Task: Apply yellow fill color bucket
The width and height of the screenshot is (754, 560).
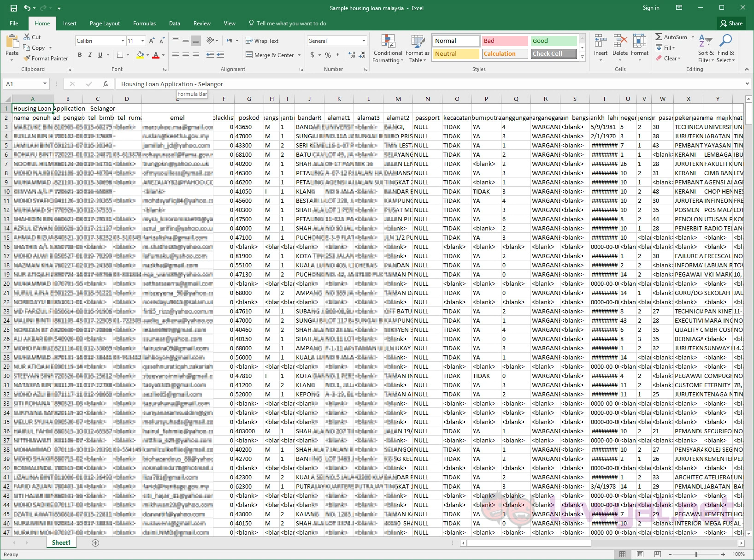Action: coord(140,55)
